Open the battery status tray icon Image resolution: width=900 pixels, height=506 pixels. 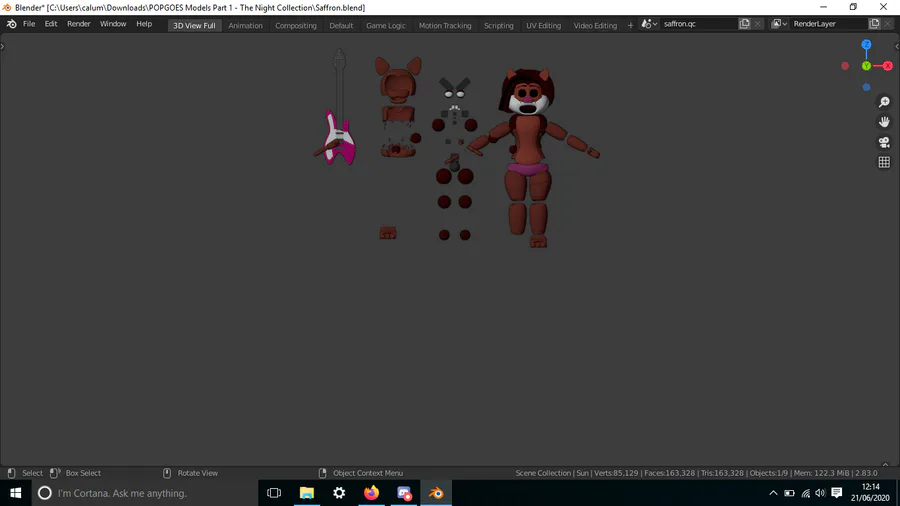[x=789, y=493]
